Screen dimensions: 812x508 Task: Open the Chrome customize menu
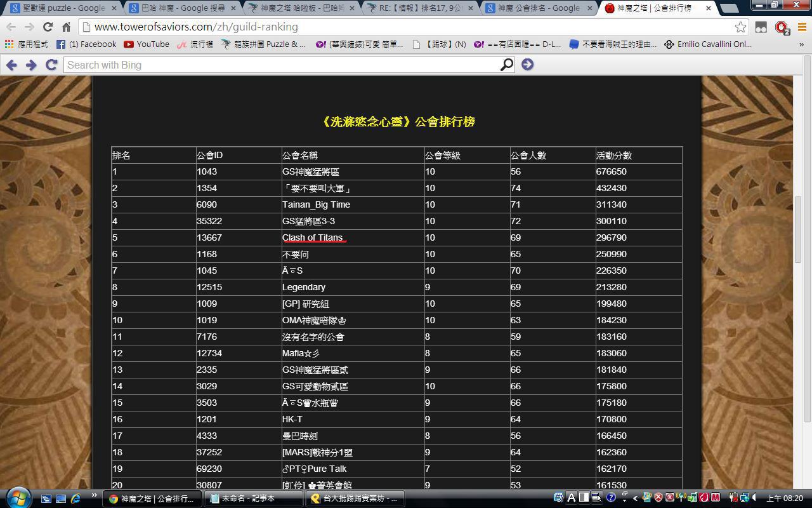point(802,27)
